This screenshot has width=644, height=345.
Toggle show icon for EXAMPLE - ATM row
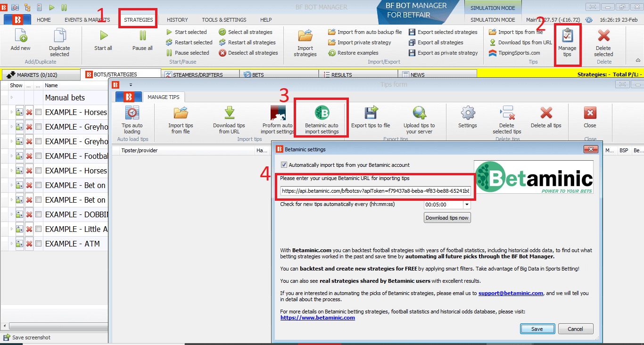(x=19, y=244)
